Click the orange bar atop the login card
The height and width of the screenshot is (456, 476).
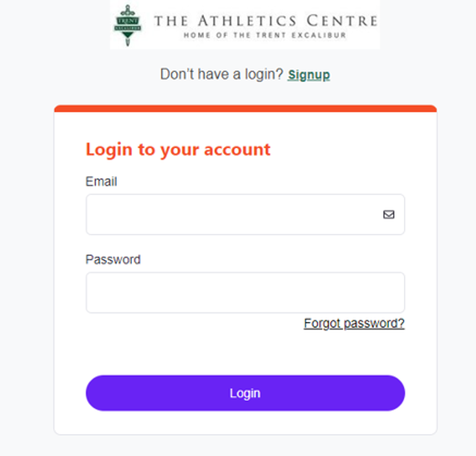click(x=245, y=109)
